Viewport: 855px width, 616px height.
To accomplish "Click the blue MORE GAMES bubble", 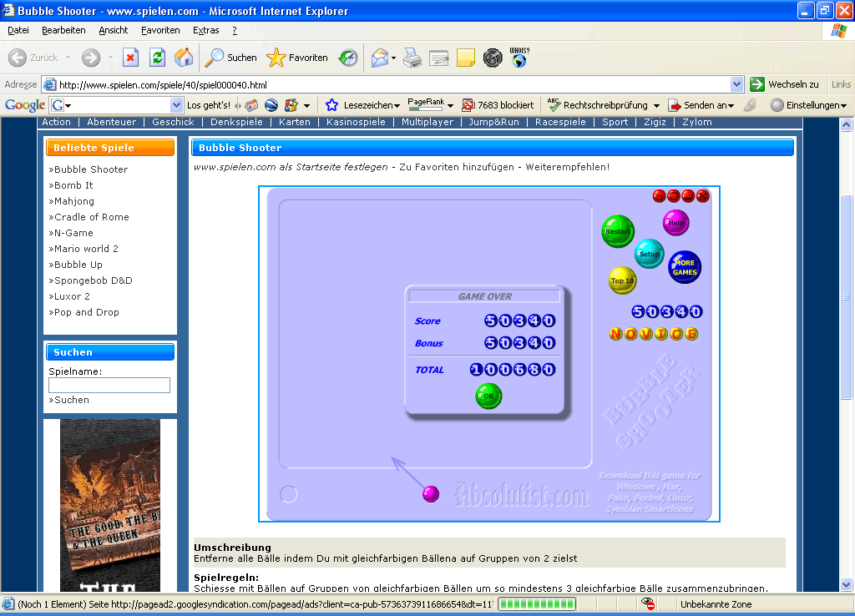I will (685, 267).
